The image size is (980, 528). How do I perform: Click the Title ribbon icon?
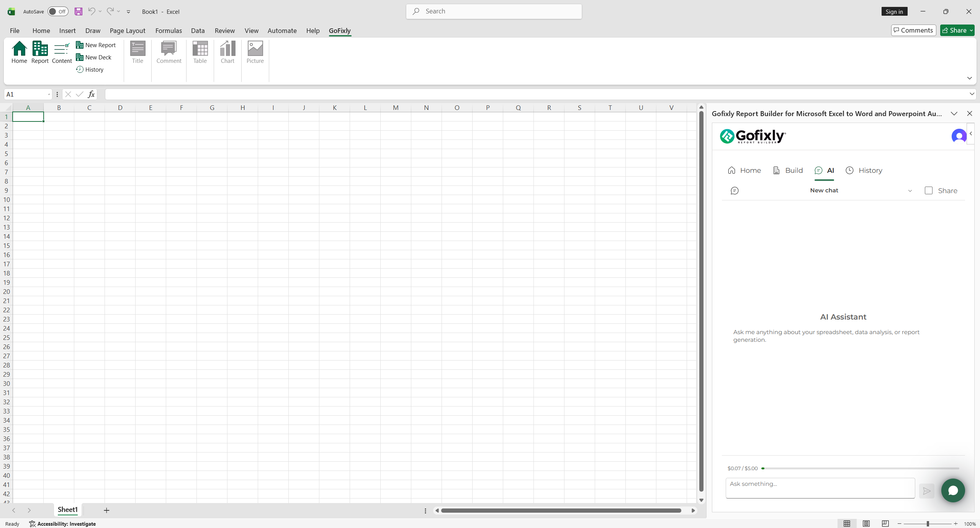tap(137, 52)
